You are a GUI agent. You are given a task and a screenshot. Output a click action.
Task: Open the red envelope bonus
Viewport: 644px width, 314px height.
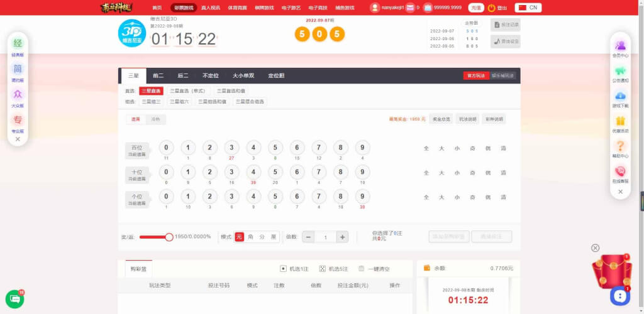[x=611, y=271]
